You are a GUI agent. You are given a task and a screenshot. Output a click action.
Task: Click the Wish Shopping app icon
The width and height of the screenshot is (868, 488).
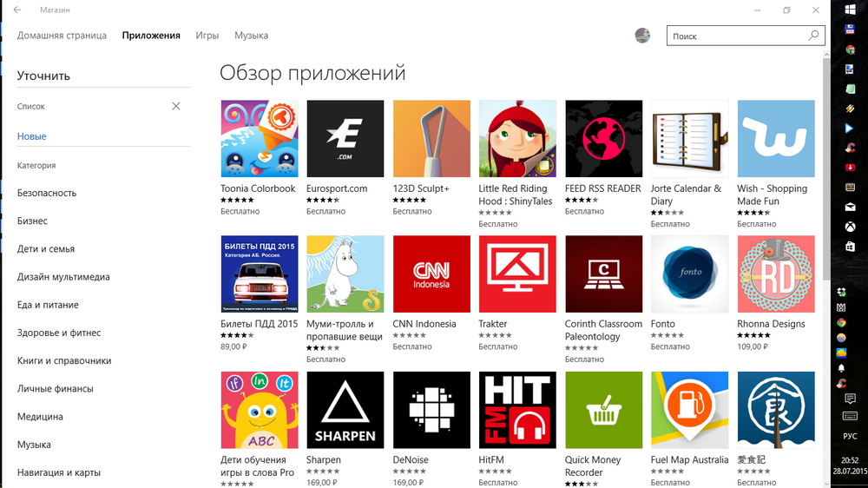pos(775,139)
